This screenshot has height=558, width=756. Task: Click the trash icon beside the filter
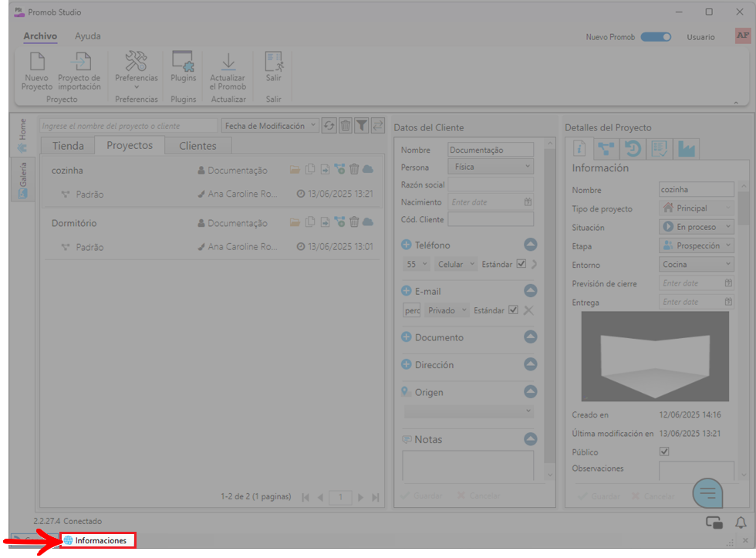coord(346,126)
